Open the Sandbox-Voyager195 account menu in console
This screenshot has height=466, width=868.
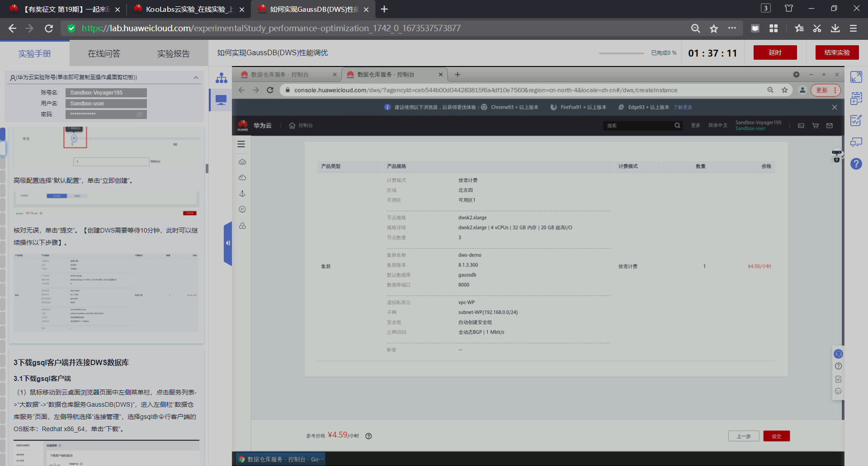click(758, 125)
